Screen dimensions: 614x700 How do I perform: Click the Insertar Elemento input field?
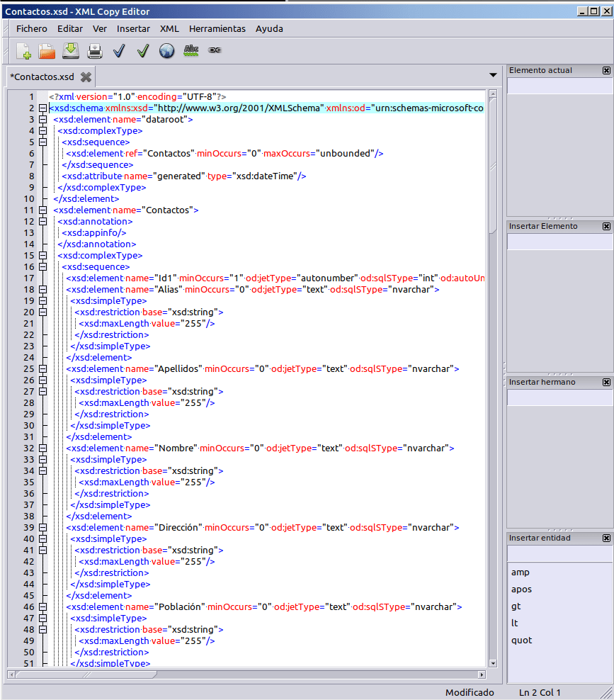(x=559, y=242)
